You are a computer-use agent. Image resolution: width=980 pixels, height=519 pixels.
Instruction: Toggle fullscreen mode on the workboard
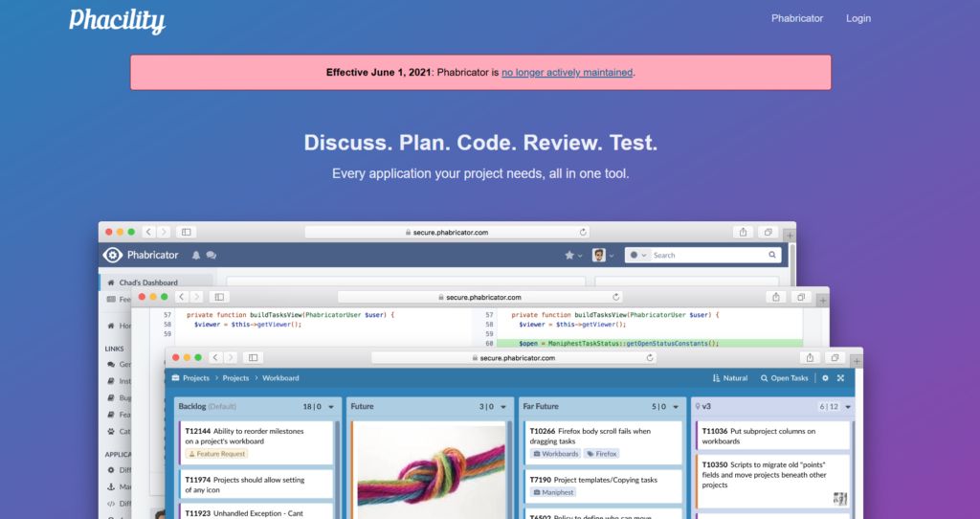click(x=840, y=377)
